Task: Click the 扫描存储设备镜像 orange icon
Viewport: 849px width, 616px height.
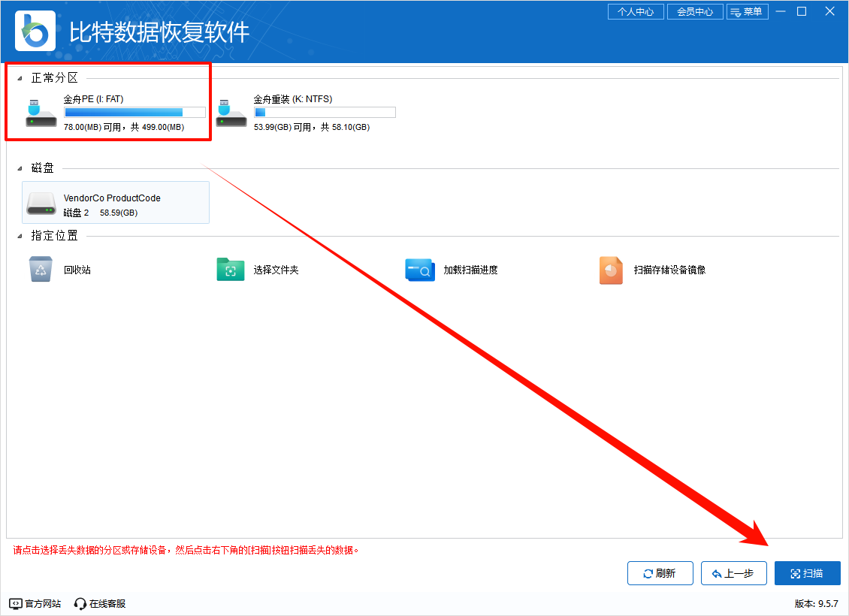Action: click(611, 270)
